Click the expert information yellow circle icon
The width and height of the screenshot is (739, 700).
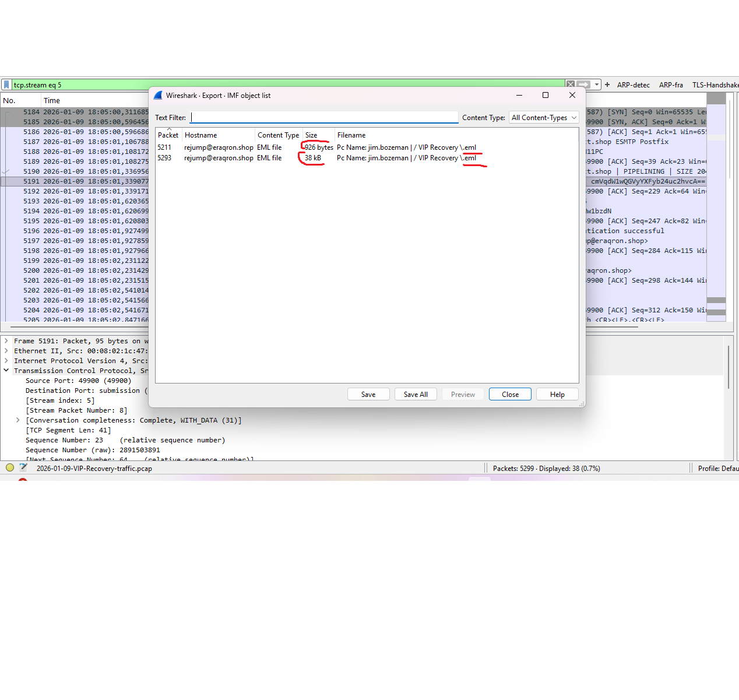(10, 467)
